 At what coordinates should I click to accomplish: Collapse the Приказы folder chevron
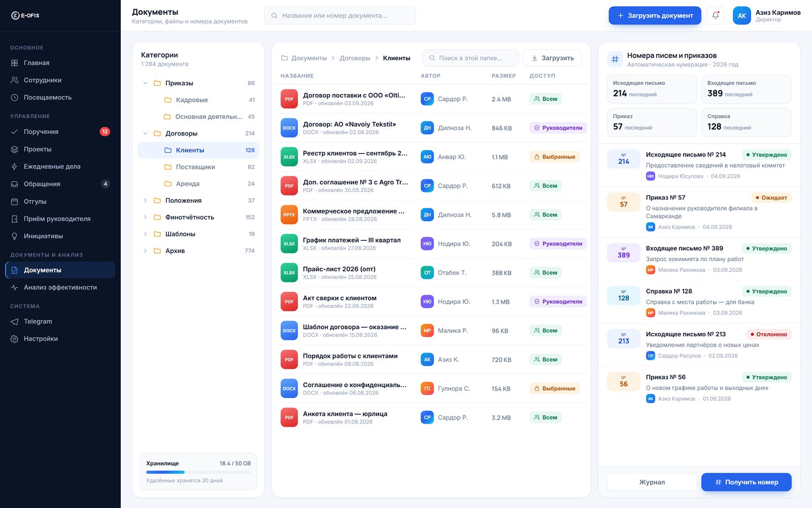pos(145,83)
